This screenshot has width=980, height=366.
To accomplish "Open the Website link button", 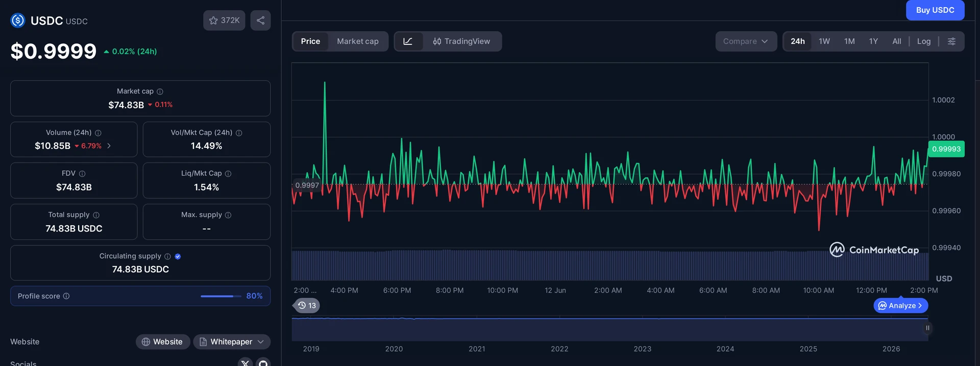I will pyautogui.click(x=163, y=342).
